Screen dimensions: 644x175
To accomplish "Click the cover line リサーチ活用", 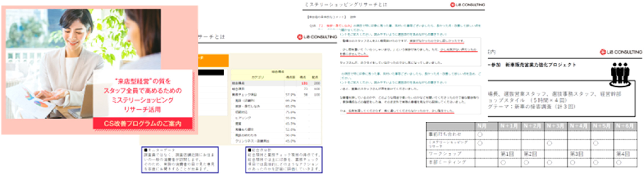I will click(143, 110).
